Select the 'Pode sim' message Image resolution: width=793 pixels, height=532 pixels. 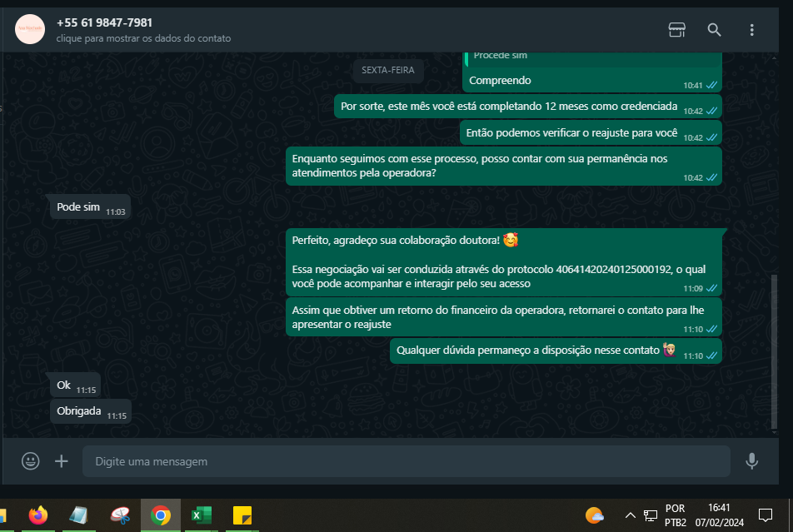(91, 207)
